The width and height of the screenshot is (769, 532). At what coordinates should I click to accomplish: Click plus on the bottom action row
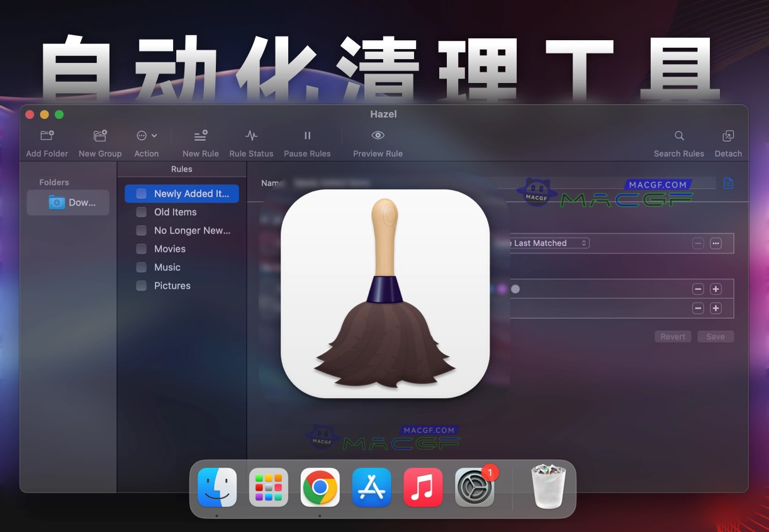(x=716, y=308)
